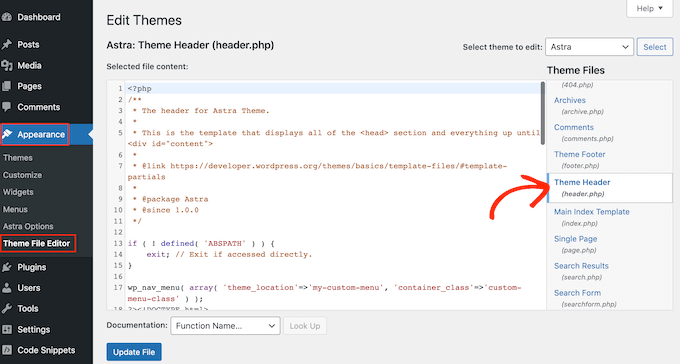Click the Dashboard gauge icon
The width and height of the screenshot is (680, 364).
pyautogui.click(x=7, y=17)
